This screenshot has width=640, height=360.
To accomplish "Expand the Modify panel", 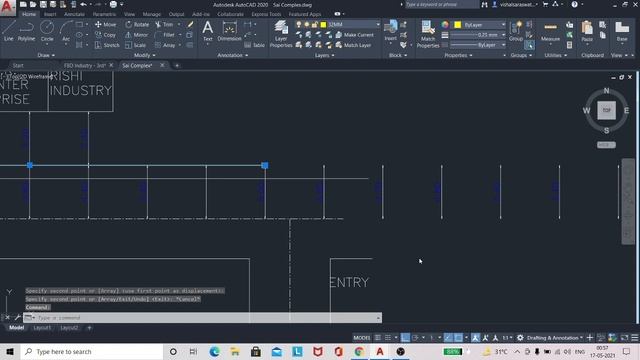I will [x=144, y=55].
